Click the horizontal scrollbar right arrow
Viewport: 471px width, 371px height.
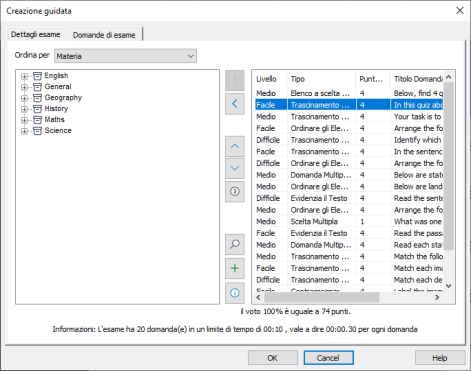(x=437, y=297)
